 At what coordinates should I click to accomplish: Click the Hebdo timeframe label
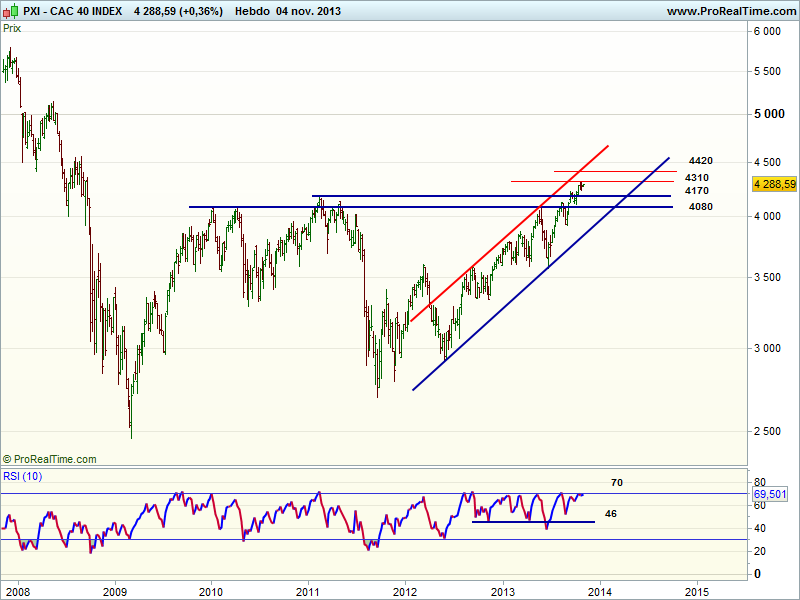(257, 11)
